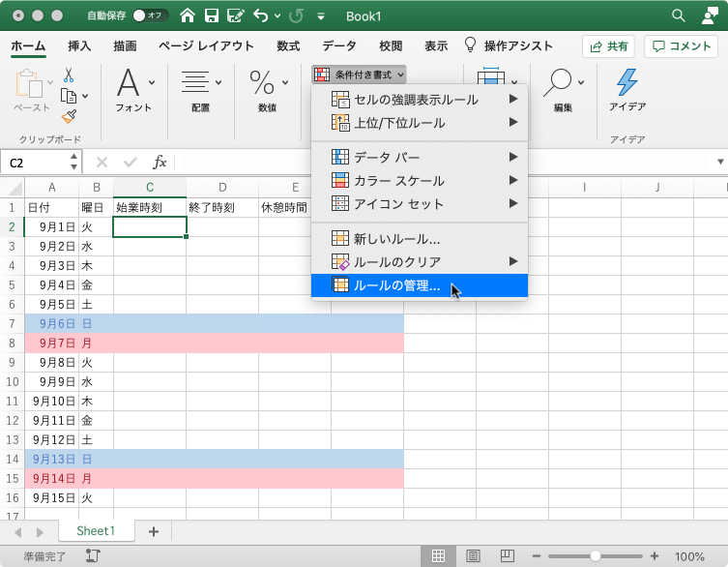Click the accessibility icon in status bar

coord(93,555)
